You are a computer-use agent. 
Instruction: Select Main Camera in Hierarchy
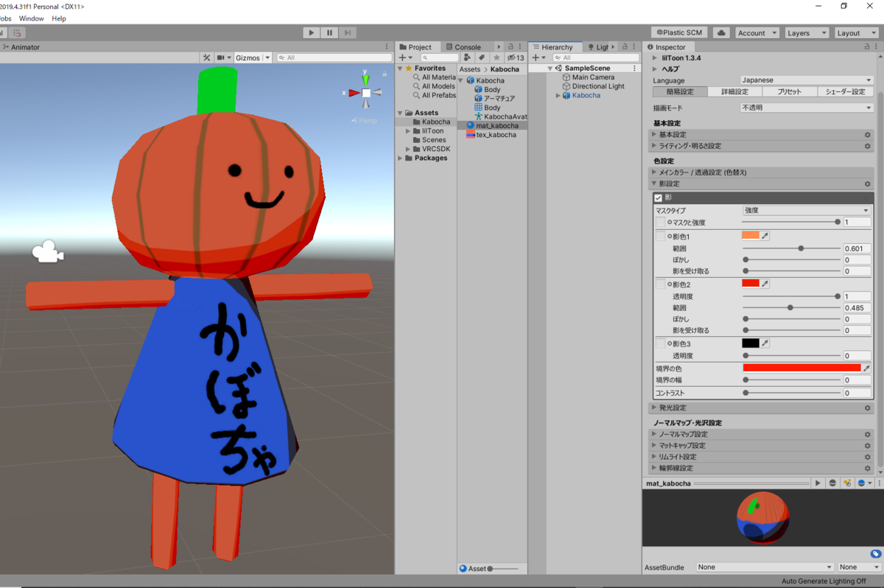pyautogui.click(x=588, y=77)
